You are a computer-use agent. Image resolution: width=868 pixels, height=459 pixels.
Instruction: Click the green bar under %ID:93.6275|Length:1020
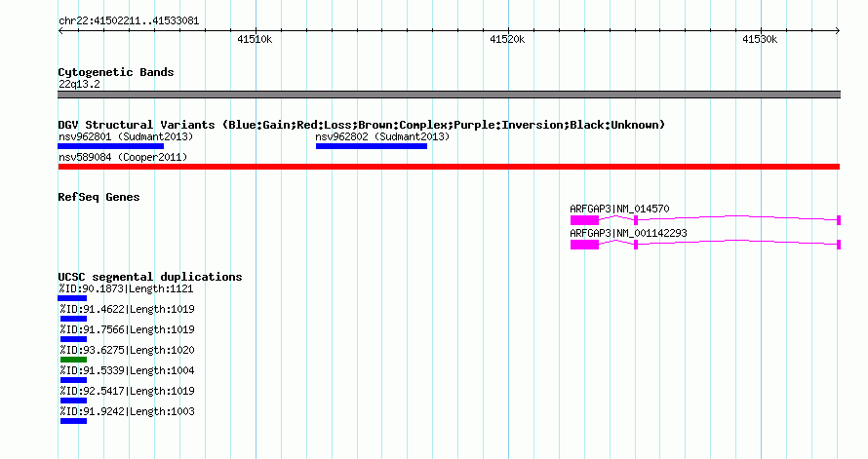coord(73,360)
